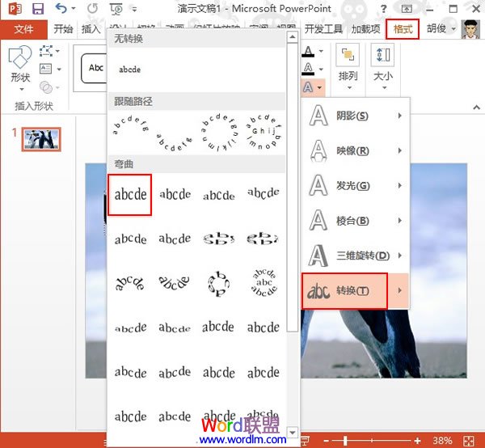The image size is (485, 448).
Task: Switch to the 开发工具 Developer tab
Action: [x=323, y=29]
